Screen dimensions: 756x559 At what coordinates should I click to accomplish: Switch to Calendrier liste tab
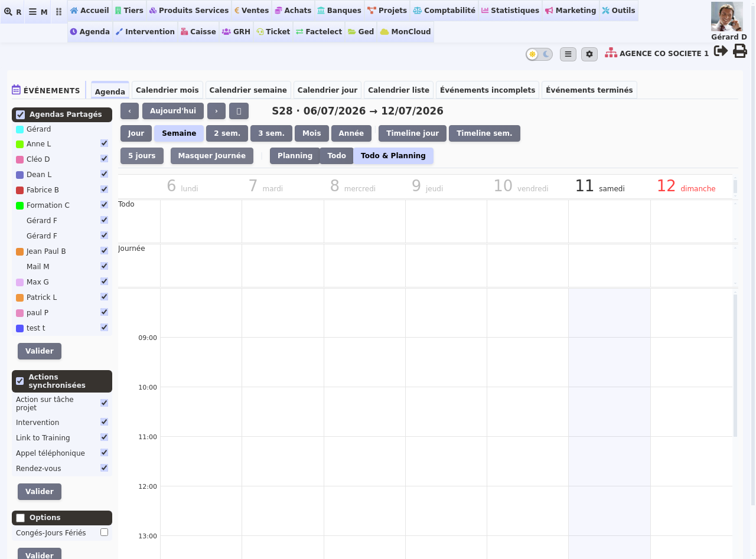point(399,90)
